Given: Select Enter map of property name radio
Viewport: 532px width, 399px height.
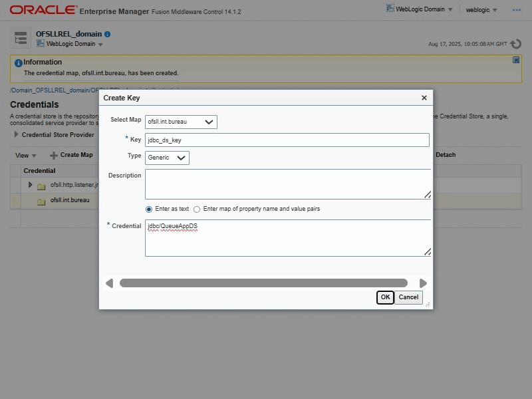Looking at the screenshot, I should [x=197, y=209].
